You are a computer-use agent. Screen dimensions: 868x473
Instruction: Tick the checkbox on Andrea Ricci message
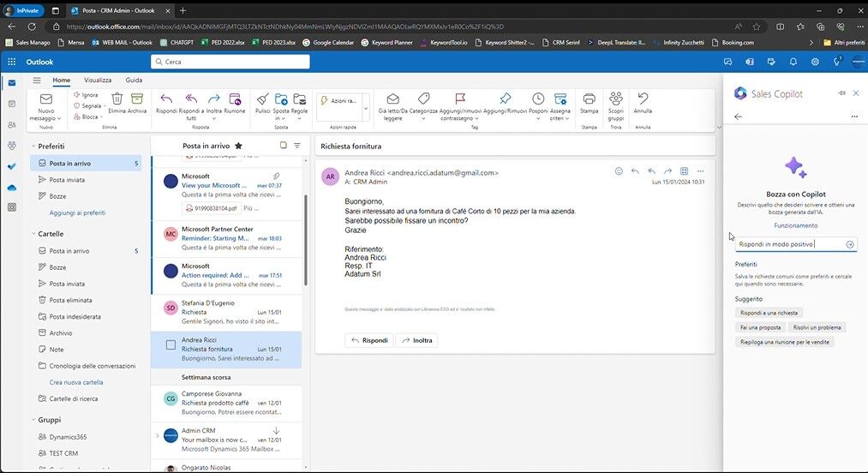[x=171, y=344]
